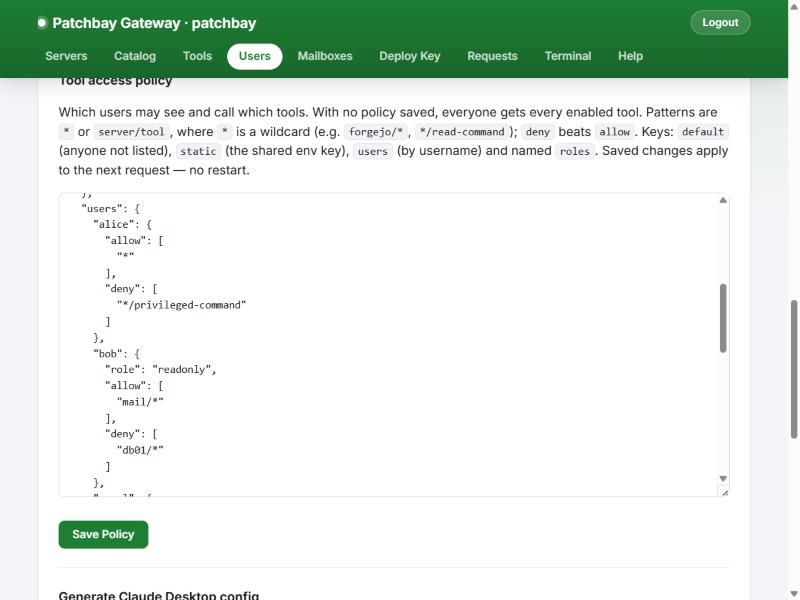800x600 pixels.
Task: Open the Catalog tab
Action: 135,56
